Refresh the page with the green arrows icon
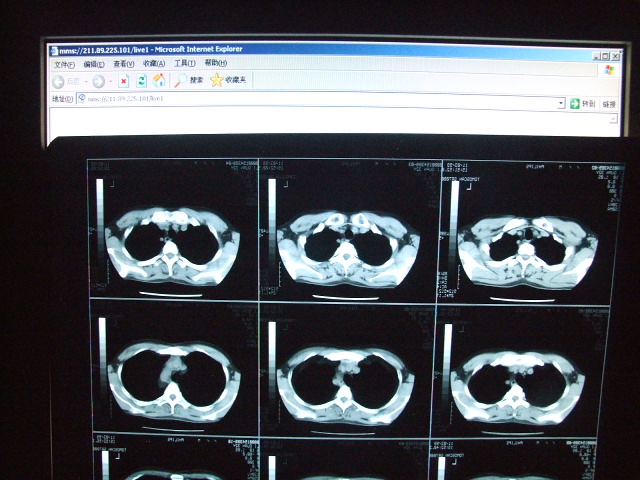This screenshot has width=640, height=480. coord(141,81)
